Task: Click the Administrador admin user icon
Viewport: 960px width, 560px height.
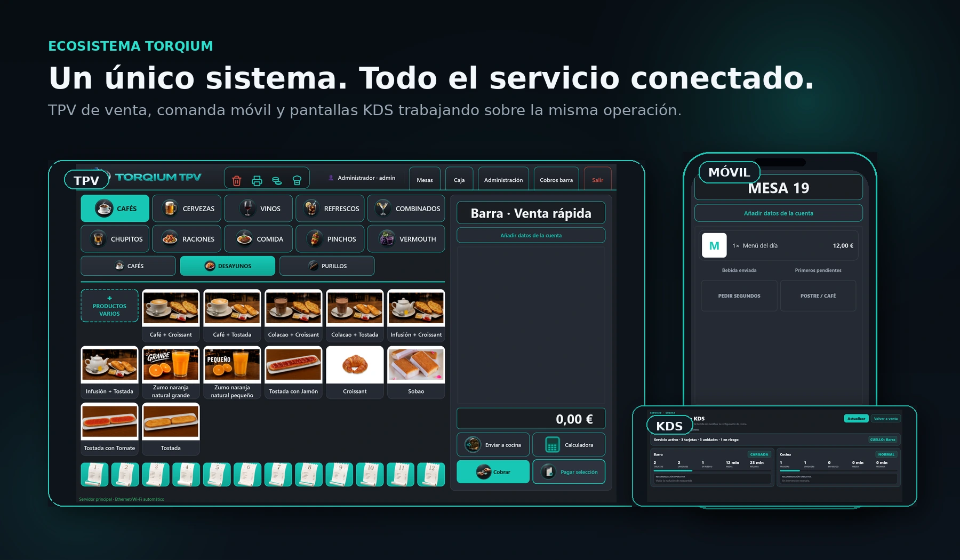Action: 331,178
